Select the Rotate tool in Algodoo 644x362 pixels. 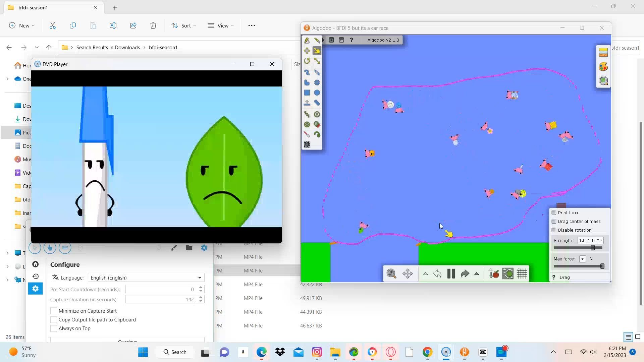pyautogui.click(x=307, y=61)
